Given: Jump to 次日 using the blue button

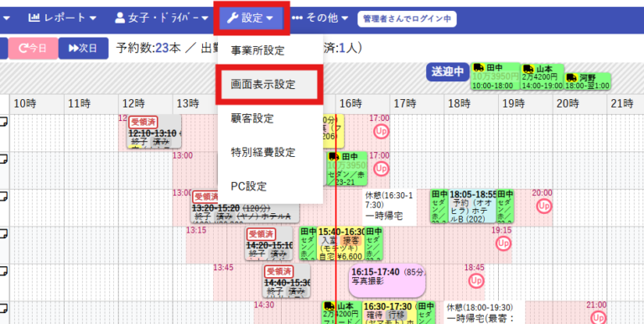Looking at the screenshot, I should coord(83,48).
